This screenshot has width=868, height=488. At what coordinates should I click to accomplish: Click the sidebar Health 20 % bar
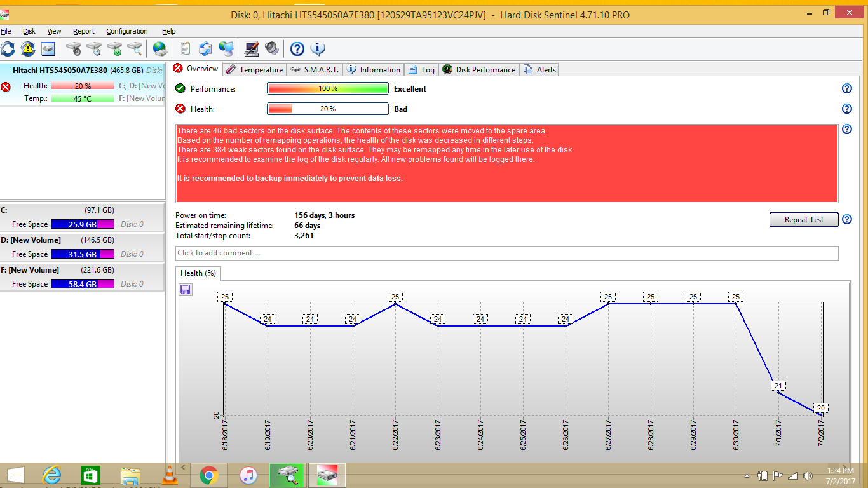tap(83, 86)
